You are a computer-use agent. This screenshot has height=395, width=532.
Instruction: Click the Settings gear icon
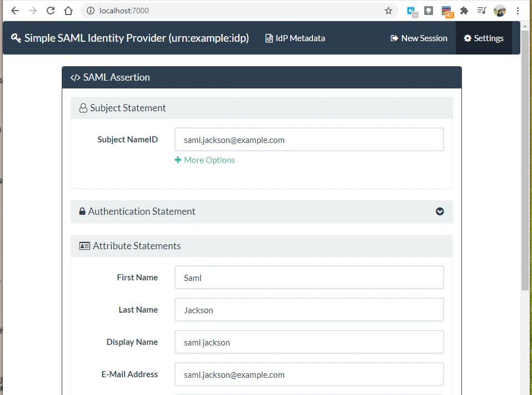coord(468,38)
